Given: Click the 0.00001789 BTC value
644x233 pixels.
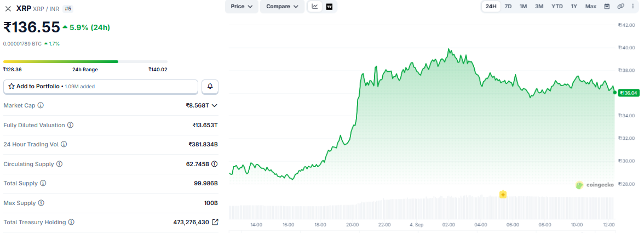Looking at the screenshot, I should 22,43.
